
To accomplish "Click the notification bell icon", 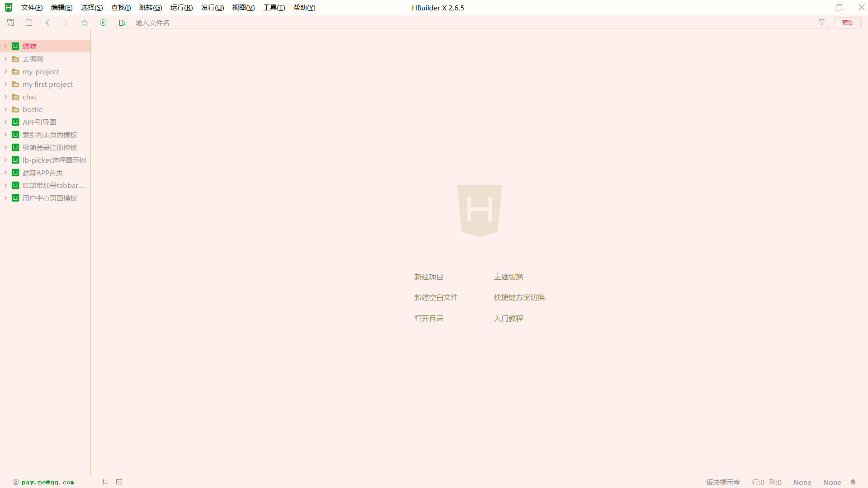I will 853,482.
